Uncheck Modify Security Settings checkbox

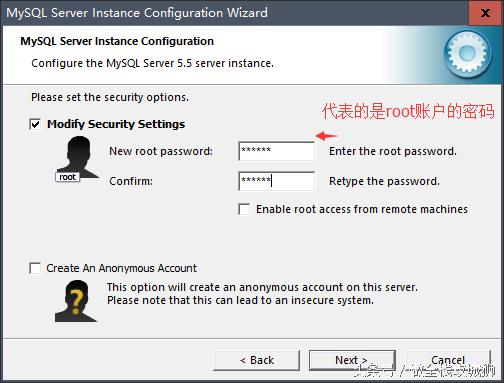[35, 124]
